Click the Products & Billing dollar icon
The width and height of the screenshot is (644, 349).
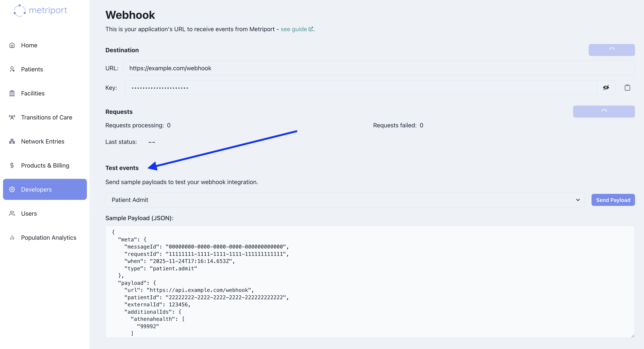(12, 165)
